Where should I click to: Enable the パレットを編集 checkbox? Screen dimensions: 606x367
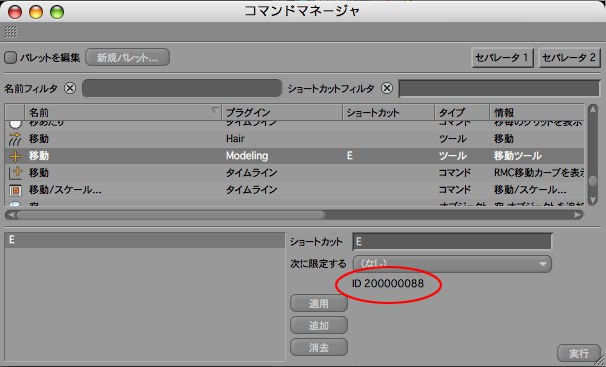pyautogui.click(x=10, y=58)
